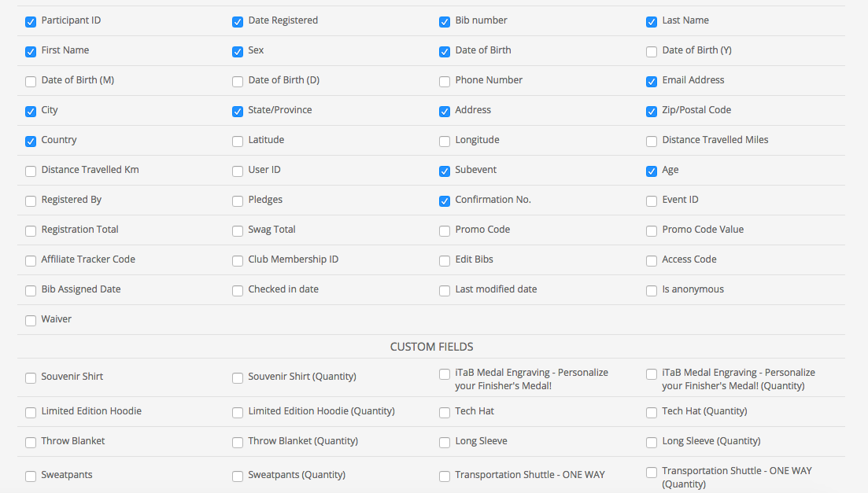
Task: Enable the Phone Number checkbox
Action: (445, 82)
